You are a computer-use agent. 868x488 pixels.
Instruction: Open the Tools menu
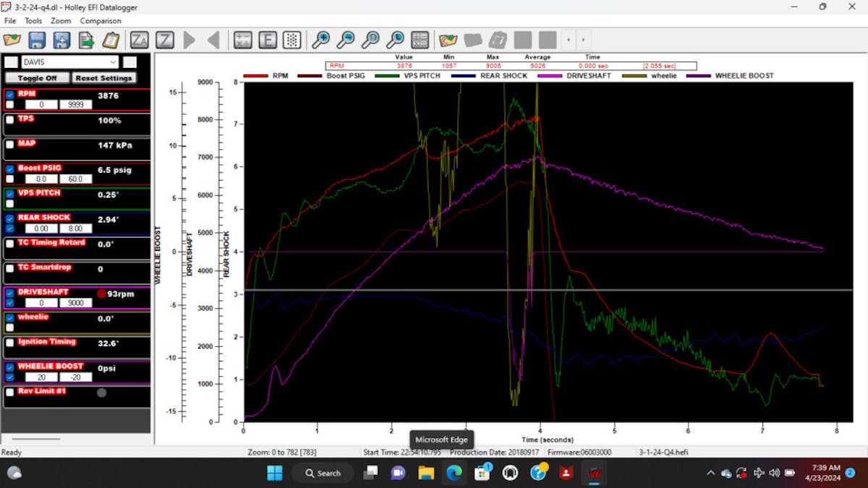(33, 21)
